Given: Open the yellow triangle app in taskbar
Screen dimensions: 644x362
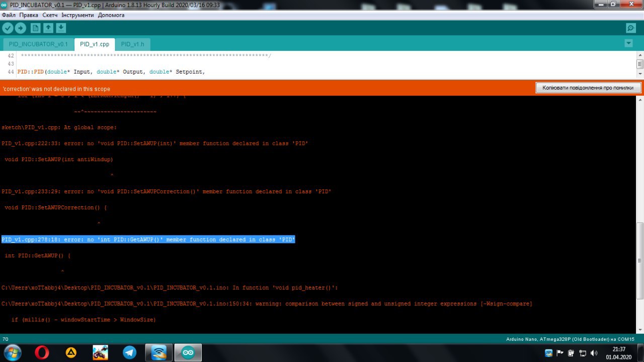Looking at the screenshot, I should click(71, 353).
